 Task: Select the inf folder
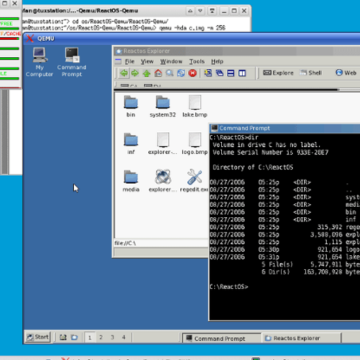pos(131,144)
